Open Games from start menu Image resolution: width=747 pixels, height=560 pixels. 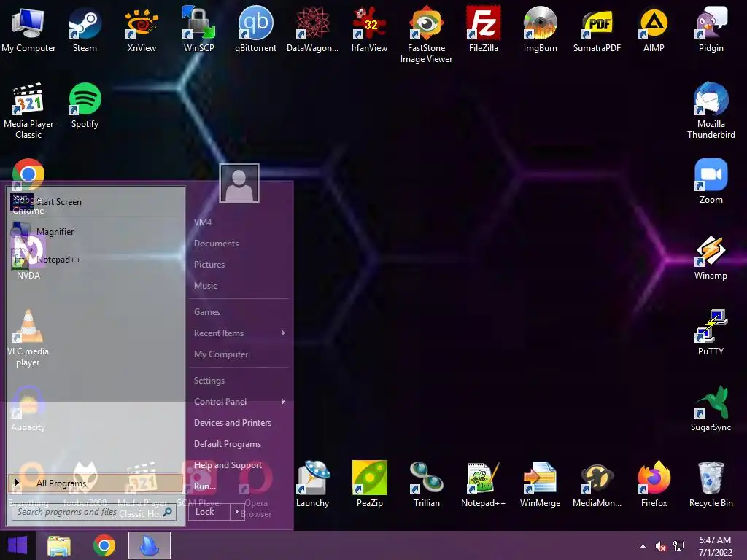pos(206,312)
